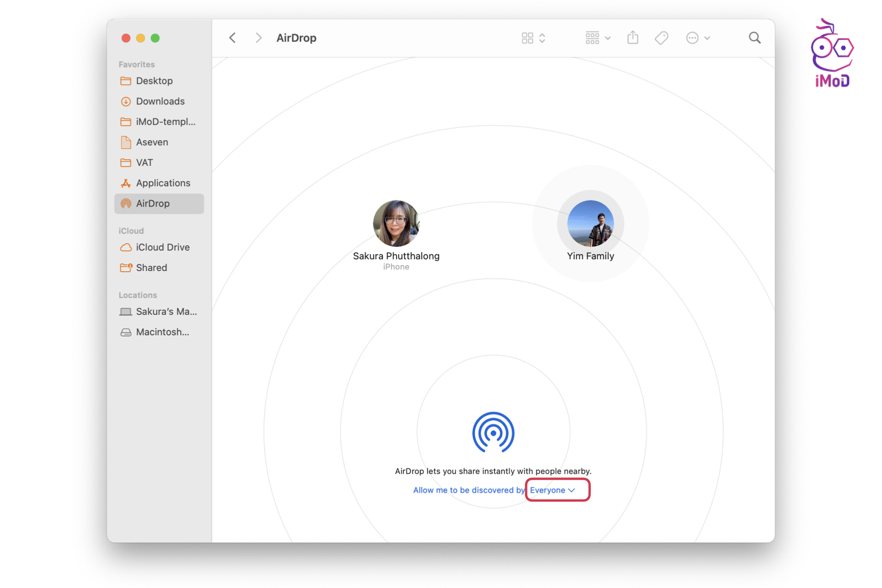Click the icon view grid button
This screenshot has width=882, height=588.
click(x=527, y=38)
